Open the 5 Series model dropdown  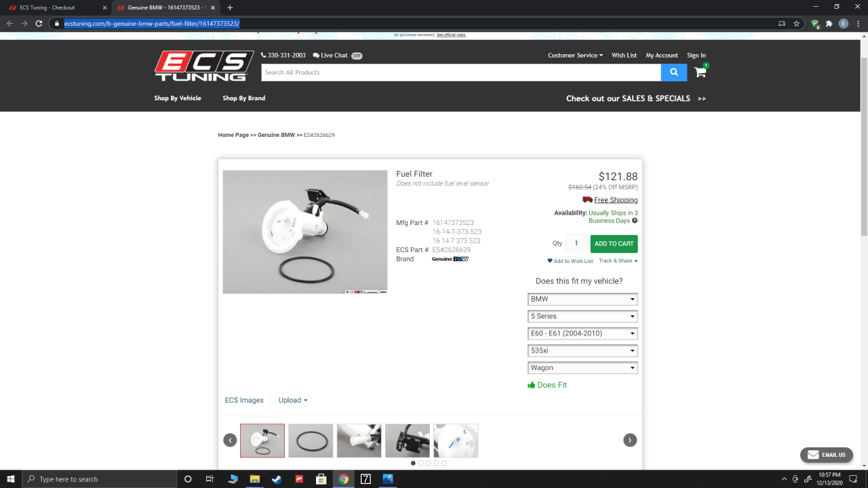tap(583, 317)
